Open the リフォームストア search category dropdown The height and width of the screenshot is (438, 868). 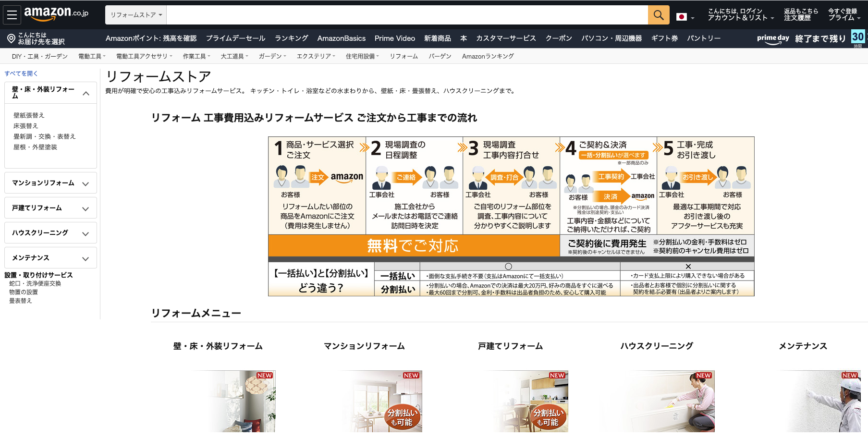click(136, 15)
